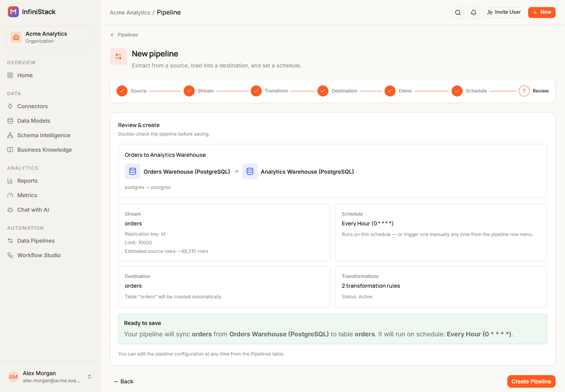
Task: Open Workflow Studio
Action: (x=50, y=255)
